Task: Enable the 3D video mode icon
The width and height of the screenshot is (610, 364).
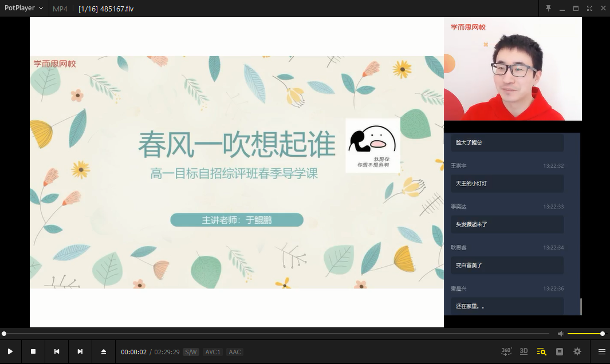Action: tap(523, 351)
